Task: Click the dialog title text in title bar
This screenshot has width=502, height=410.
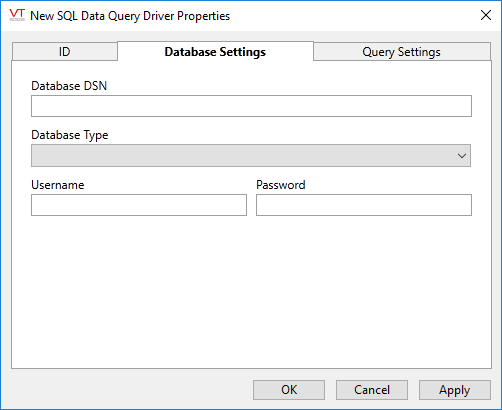Action: [x=130, y=16]
